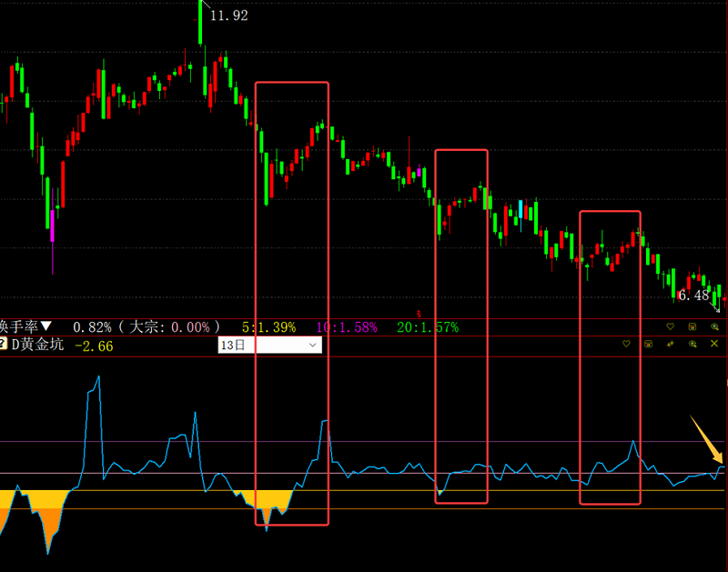Open the 13日 period combo box
Image resolution: width=728 pixels, height=572 pixels.
(269, 346)
